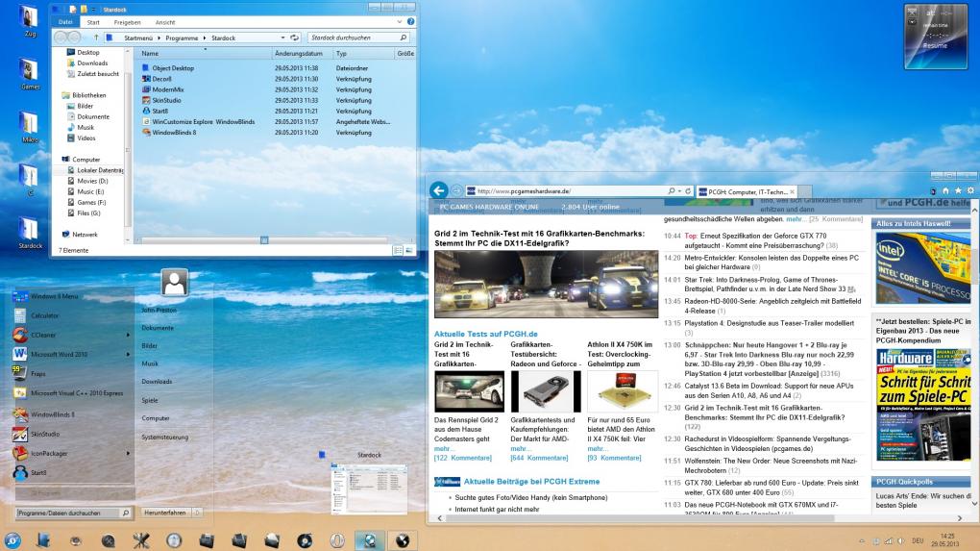Viewport: 980px width, 551px height.
Task: Click the browser back arrow button
Action: [x=439, y=190]
